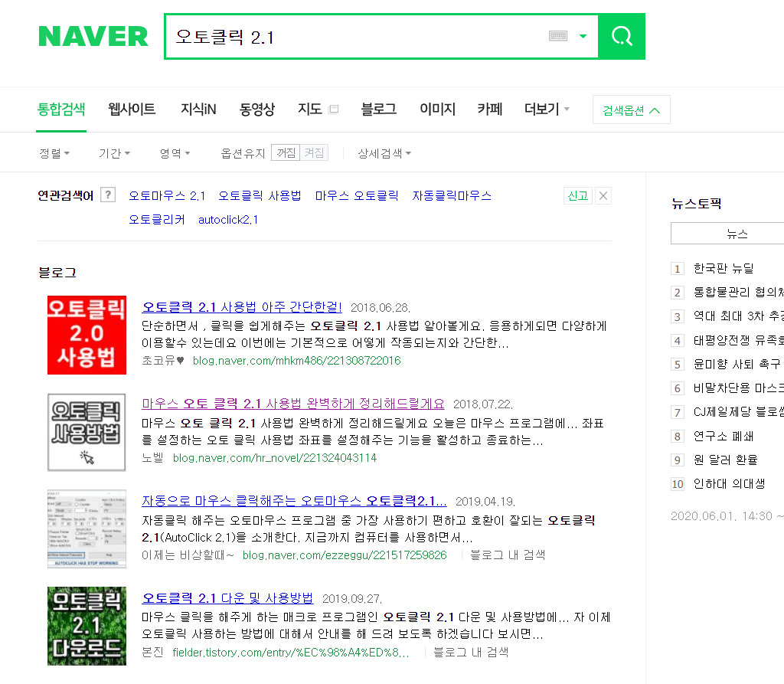The width and height of the screenshot is (784, 684).
Task: Click blogger name 초코유♥
Action: point(163,361)
